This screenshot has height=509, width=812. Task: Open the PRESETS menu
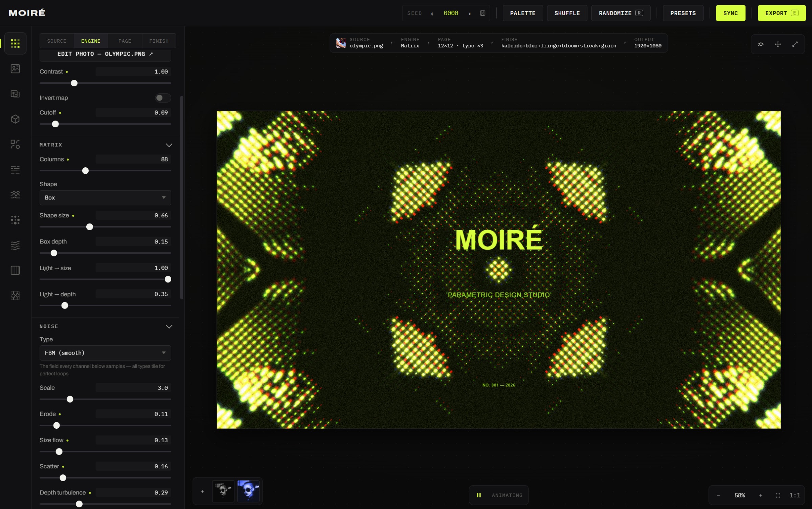683,13
